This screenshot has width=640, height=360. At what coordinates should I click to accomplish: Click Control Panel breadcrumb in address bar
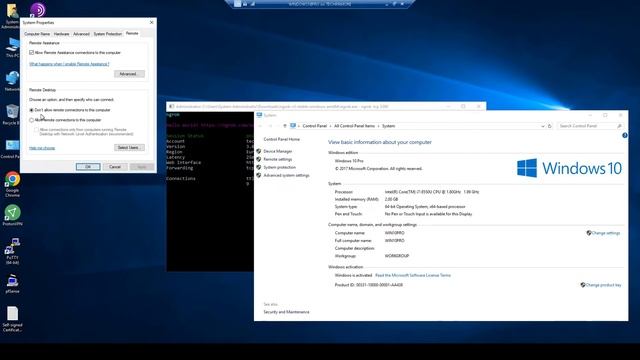(314, 126)
